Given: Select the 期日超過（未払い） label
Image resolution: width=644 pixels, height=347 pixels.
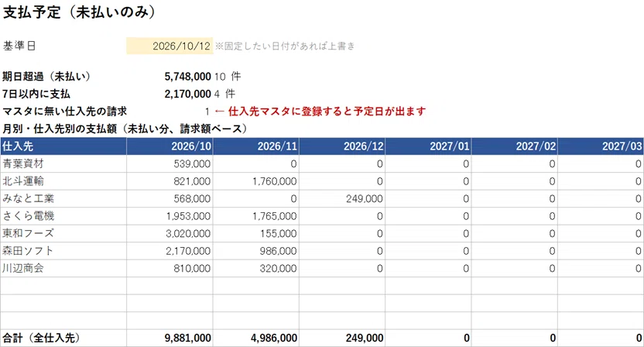Looking at the screenshot, I should click(46, 76).
